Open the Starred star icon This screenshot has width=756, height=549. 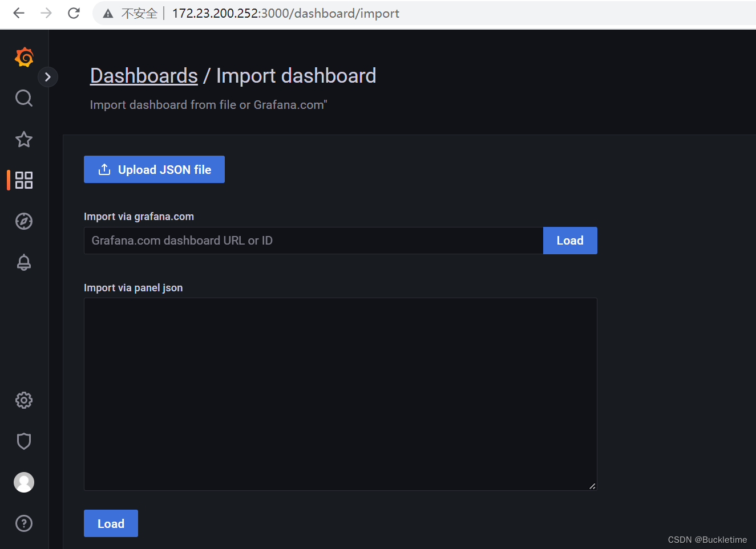24,139
